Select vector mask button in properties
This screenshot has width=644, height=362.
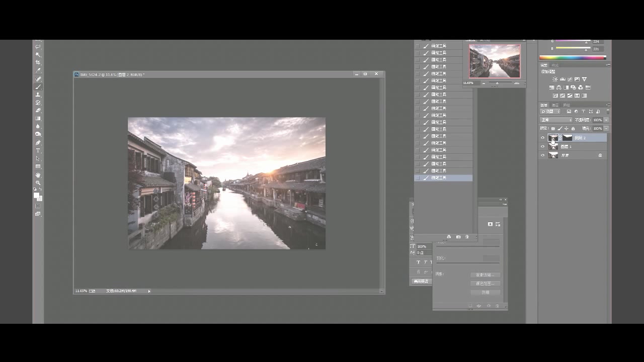tap(498, 224)
